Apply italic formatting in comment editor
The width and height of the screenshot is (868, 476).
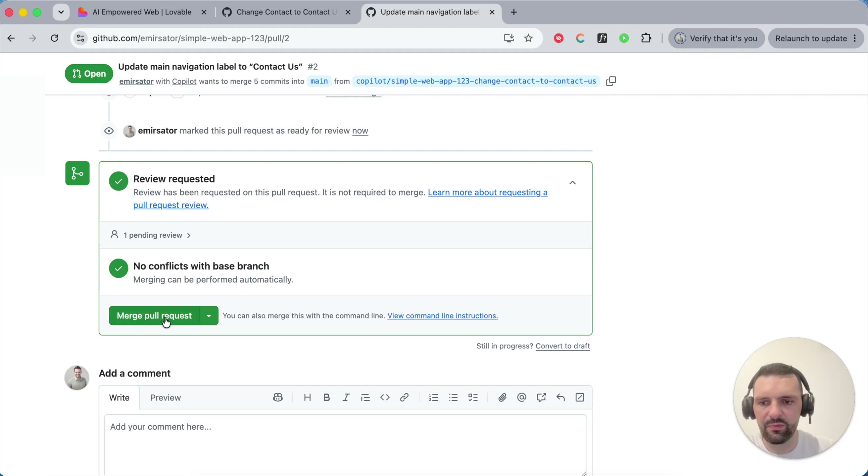pyautogui.click(x=346, y=397)
